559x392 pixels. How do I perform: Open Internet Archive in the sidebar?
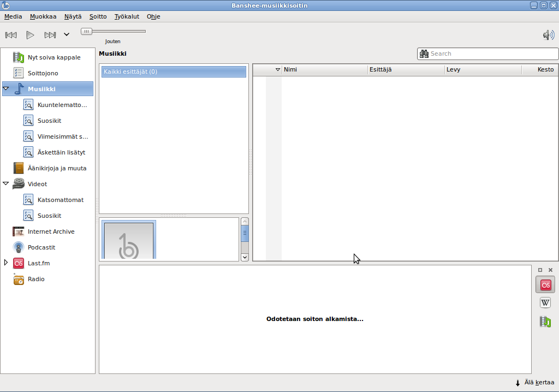point(51,231)
